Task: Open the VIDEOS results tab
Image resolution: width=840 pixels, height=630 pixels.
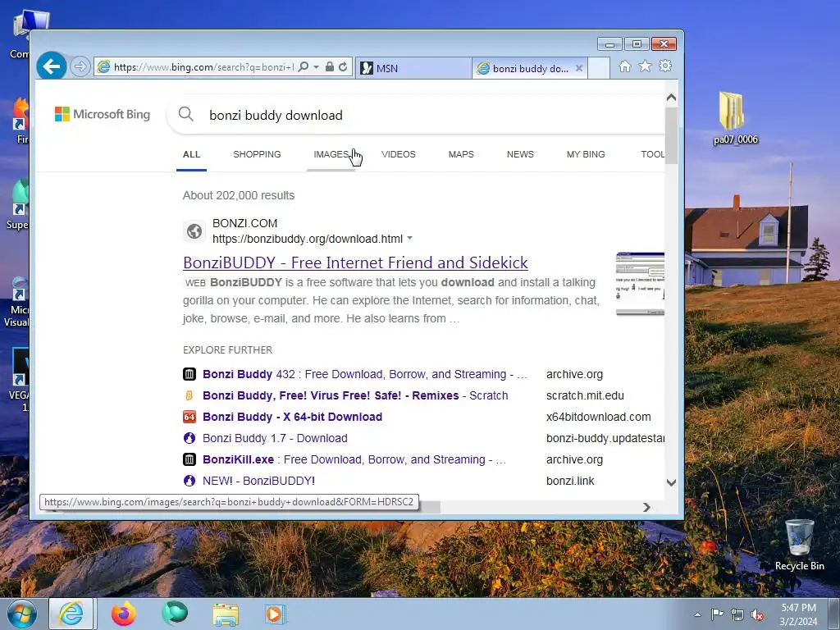Action: [399, 154]
